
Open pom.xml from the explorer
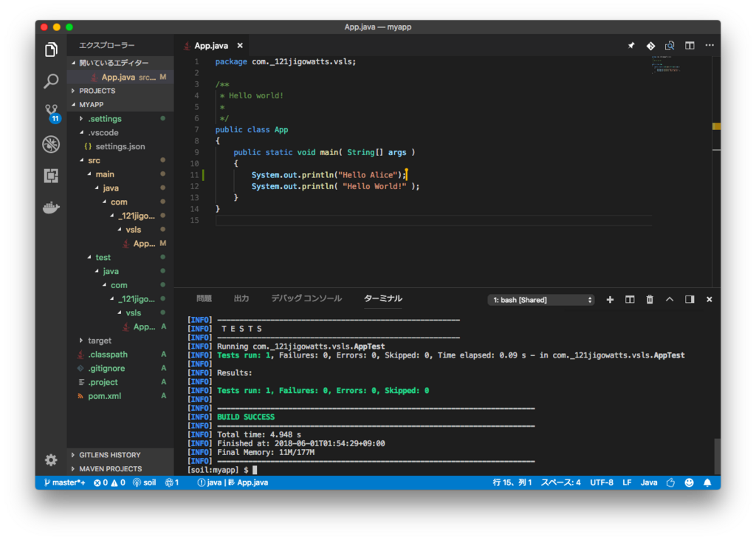click(104, 396)
